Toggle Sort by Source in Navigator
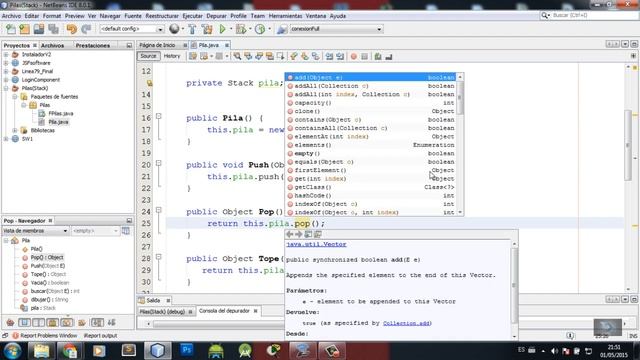This screenshot has width=640, height=360. point(111,323)
